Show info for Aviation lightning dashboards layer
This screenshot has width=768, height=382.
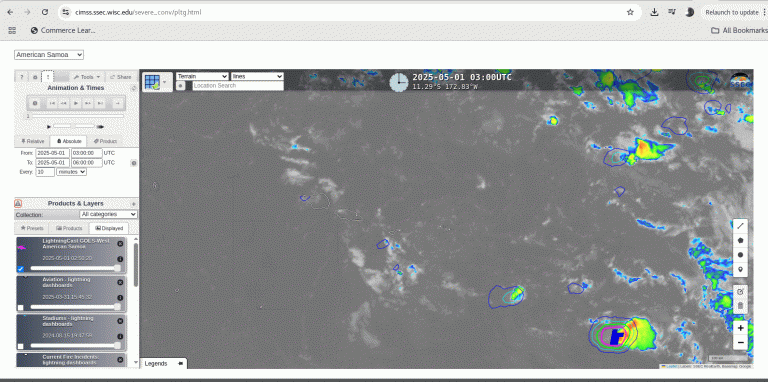(x=120, y=298)
